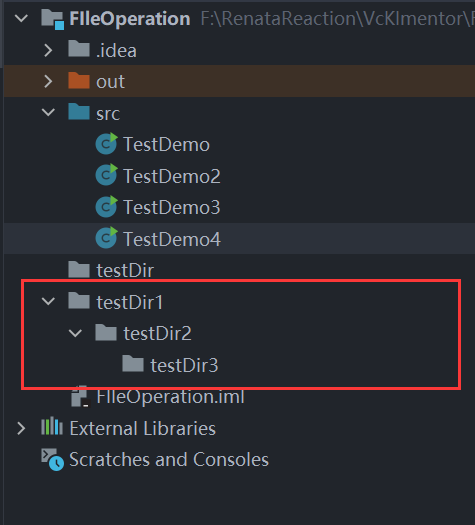475x525 pixels.
Task: Collapse the testDir2 folder
Action: point(75,333)
